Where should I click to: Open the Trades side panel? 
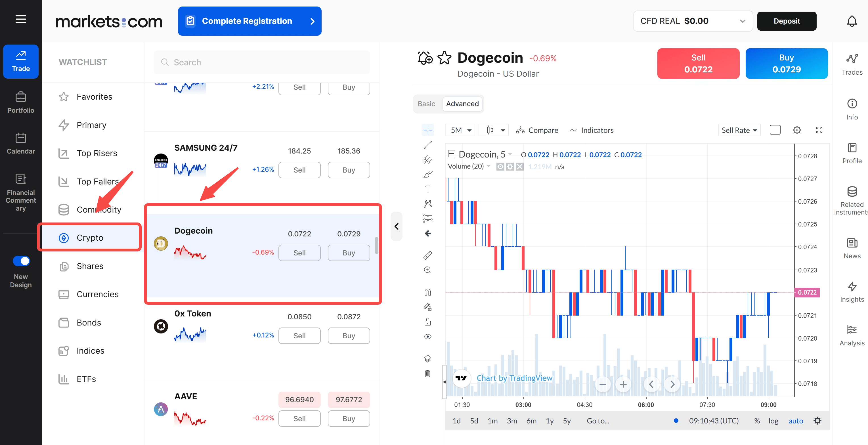pos(852,64)
